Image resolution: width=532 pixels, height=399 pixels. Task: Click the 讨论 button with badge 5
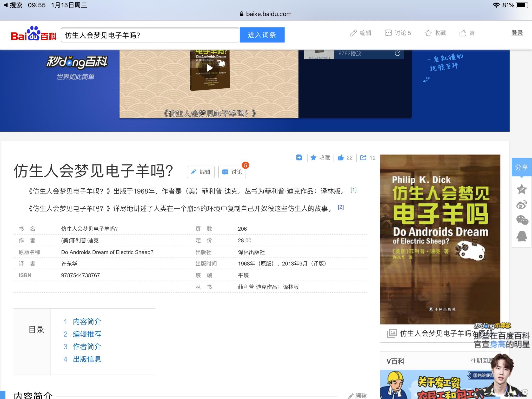click(x=232, y=172)
